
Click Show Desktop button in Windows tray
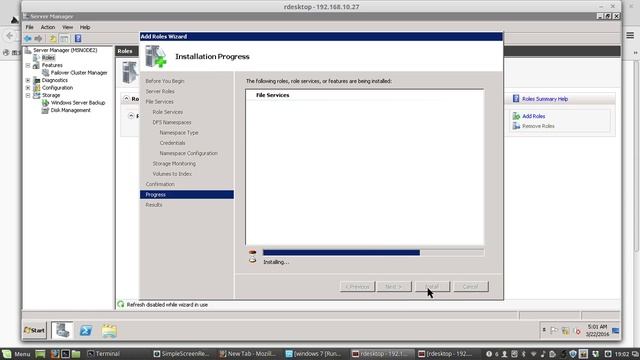(x=616, y=331)
